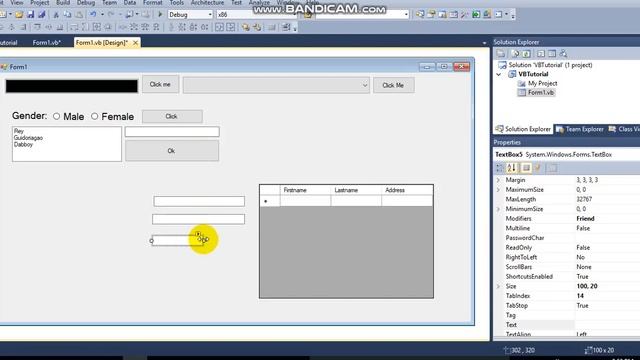The height and width of the screenshot is (360, 640).
Task: Select the black text box on Form1
Action: click(72, 86)
